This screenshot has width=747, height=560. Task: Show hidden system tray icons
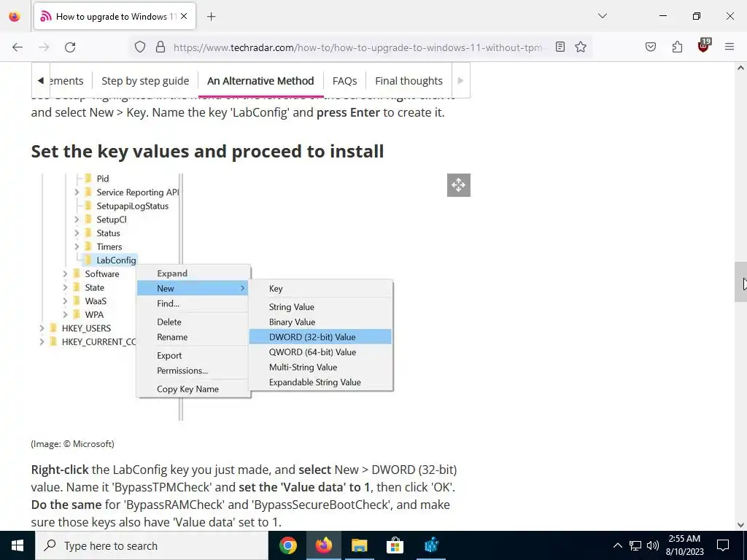pyautogui.click(x=617, y=545)
